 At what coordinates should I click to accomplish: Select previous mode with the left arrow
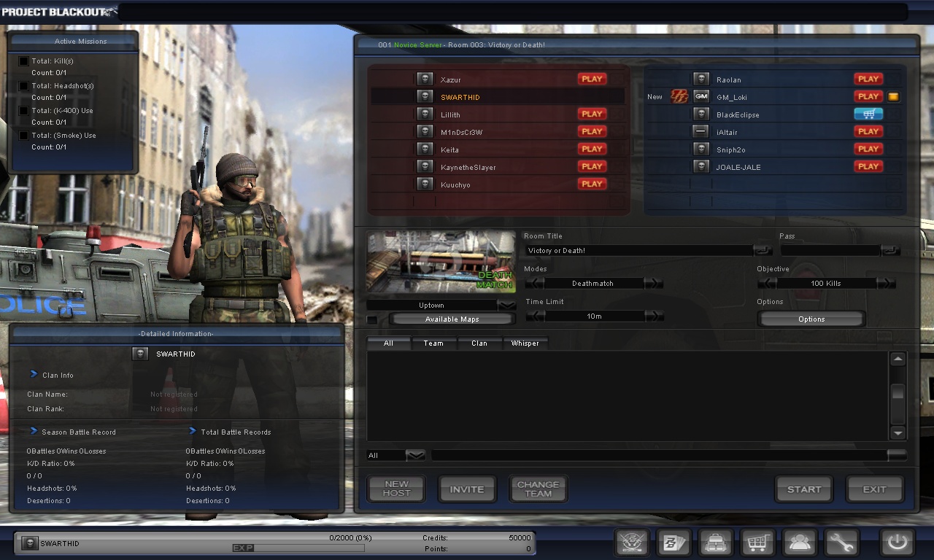535,283
